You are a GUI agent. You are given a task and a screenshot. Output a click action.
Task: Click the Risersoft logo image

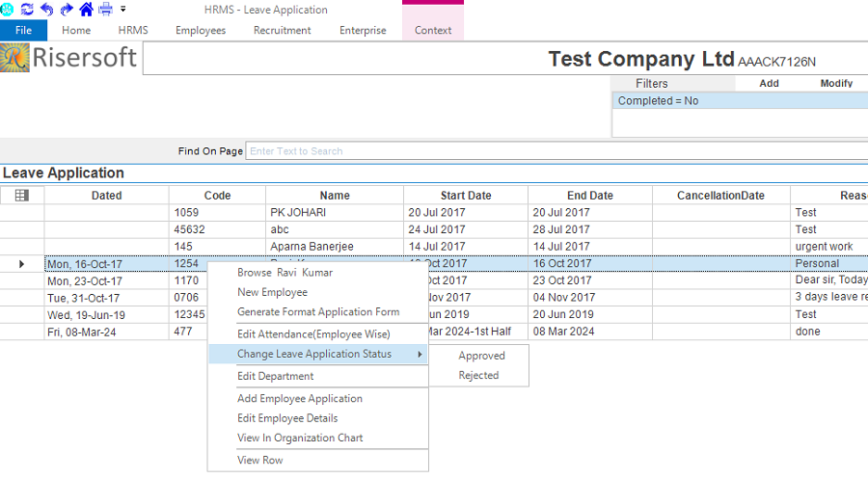(x=70, y=59)
